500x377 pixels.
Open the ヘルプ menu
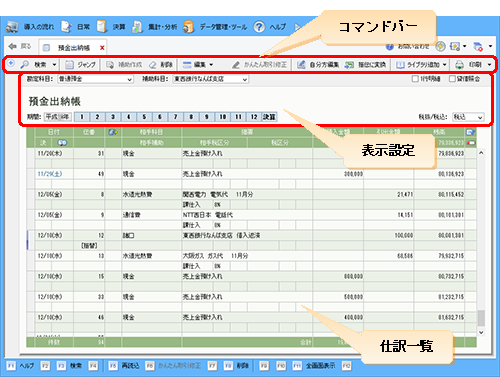coord(269,27)
